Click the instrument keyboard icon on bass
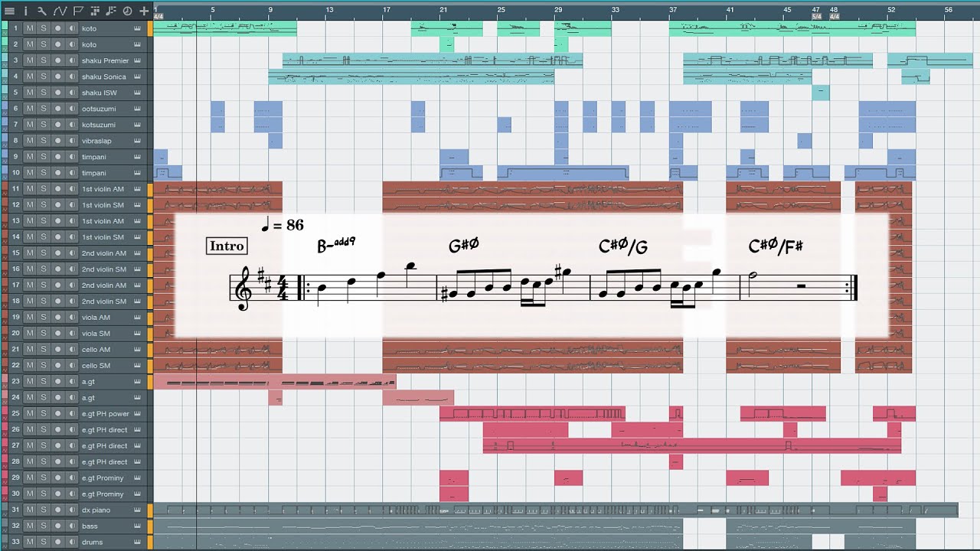The height and width of the screenshot is (551, 980). tap(137, 526)
